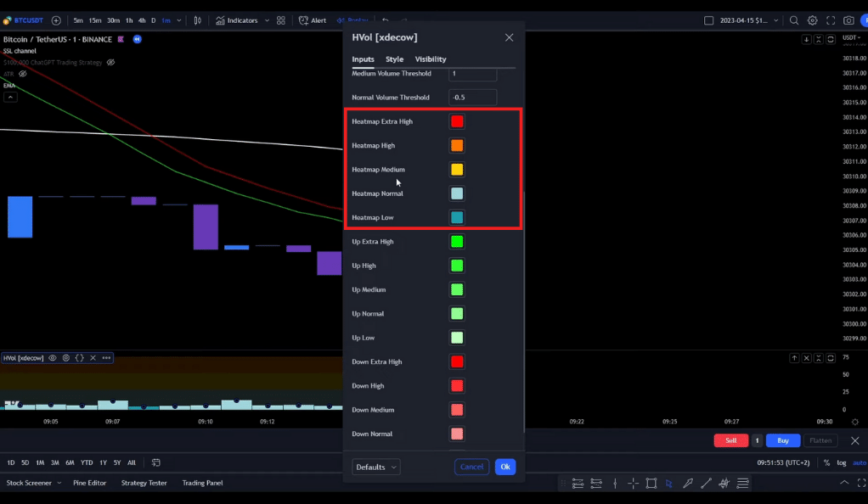The image size is (868, 504).
Task: Show the hidden ChatGPT Trading Strategy indicator
Action: [110, 63]
